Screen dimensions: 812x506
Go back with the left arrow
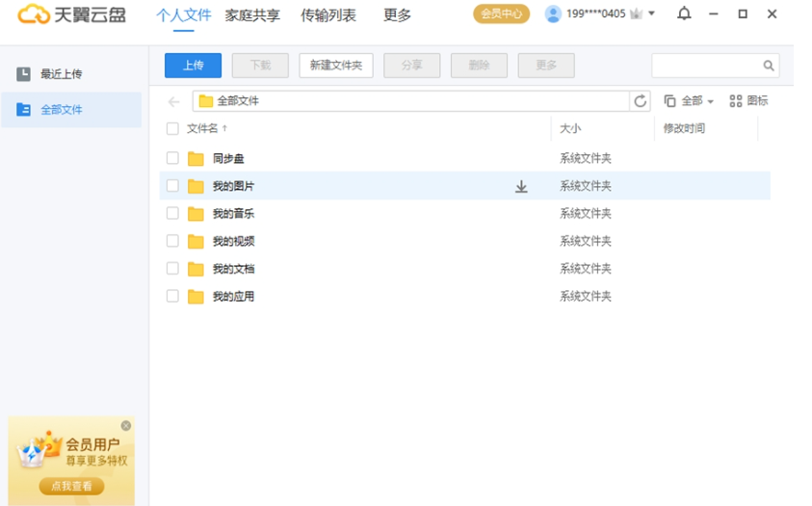(174, 101)
